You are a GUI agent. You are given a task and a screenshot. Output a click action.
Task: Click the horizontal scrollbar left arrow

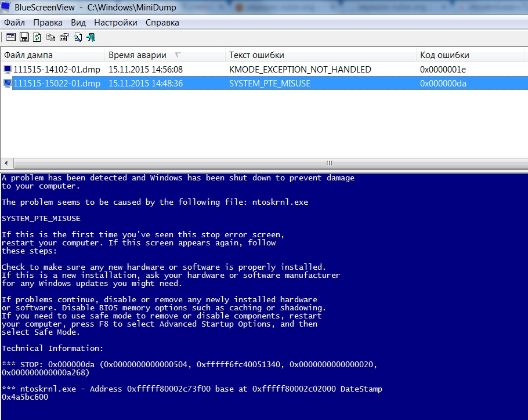pyautogui.click(x=6, y=163)
